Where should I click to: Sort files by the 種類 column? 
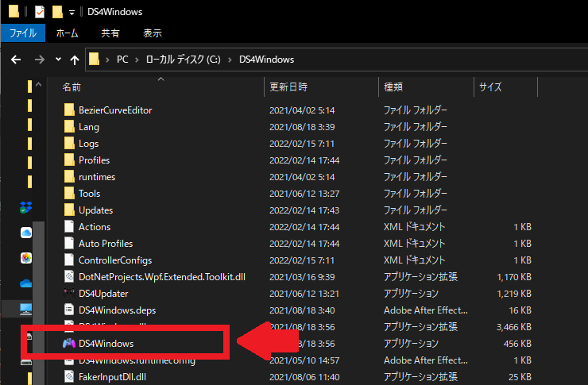click(x=393, y=87)
